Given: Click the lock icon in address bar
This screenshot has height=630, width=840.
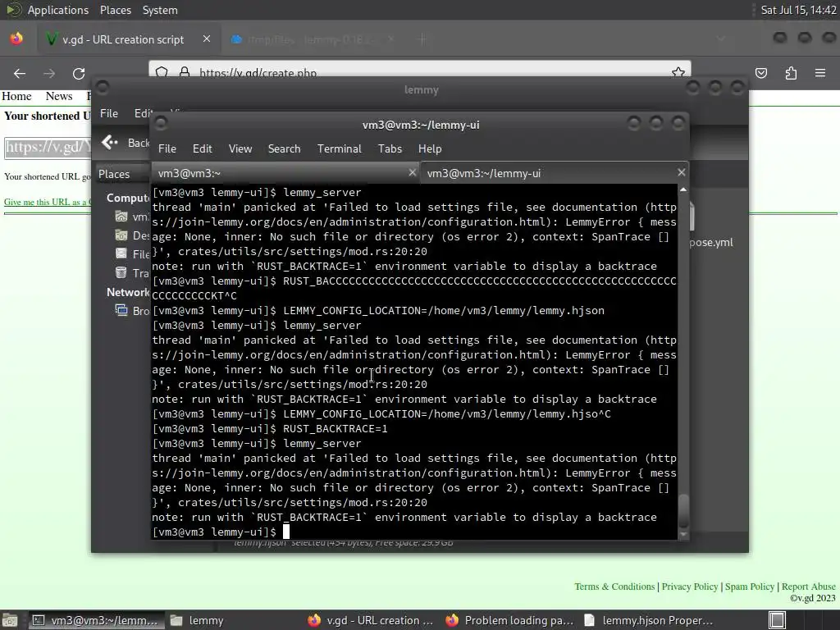Looking at the screenshot, I should (185, 72).
